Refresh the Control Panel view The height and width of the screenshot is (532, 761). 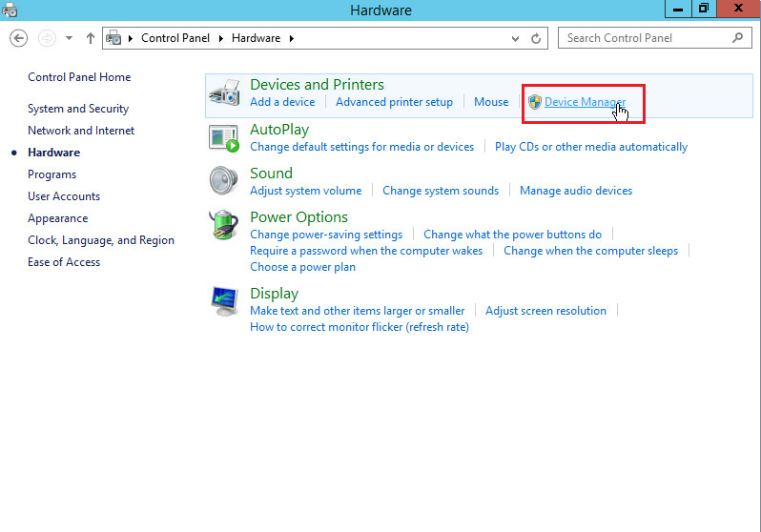pos(536,38)
